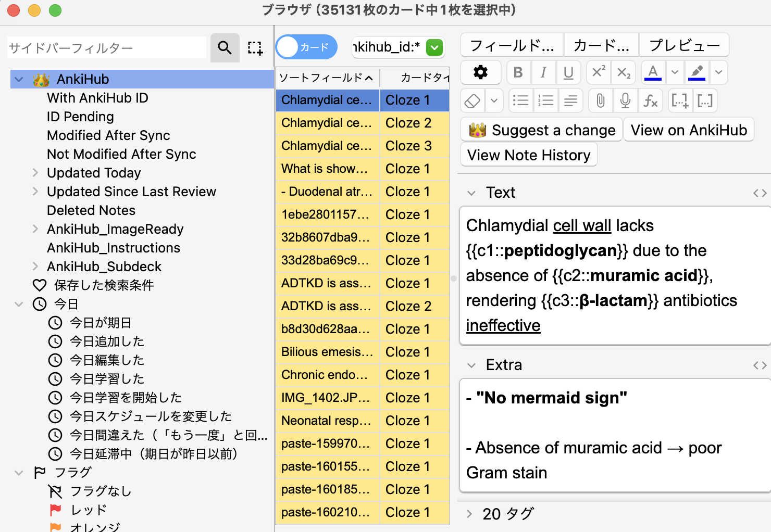Click the View Note History button
Screen dimensions: 771x532
[x=529, y=155]
